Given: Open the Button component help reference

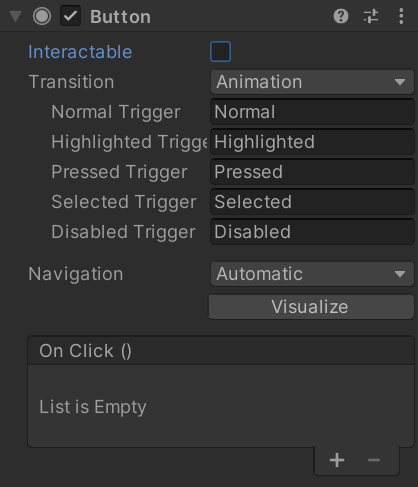Looking at the screenshot, I should coord(341,16).
